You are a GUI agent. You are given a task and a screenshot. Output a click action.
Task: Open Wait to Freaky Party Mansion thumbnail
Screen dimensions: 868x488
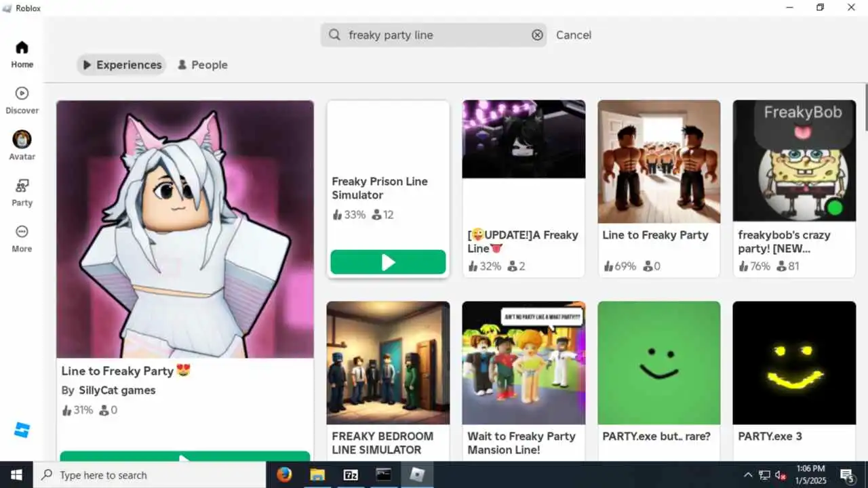tap(524, 363)
